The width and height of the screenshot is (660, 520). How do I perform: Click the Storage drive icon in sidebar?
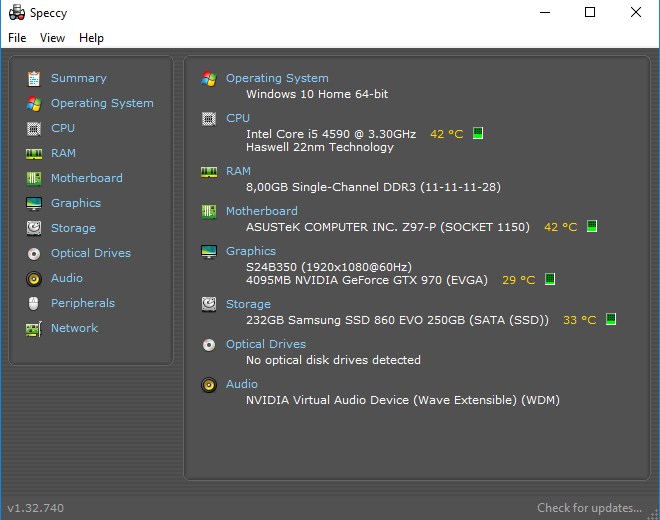point(34,228)
